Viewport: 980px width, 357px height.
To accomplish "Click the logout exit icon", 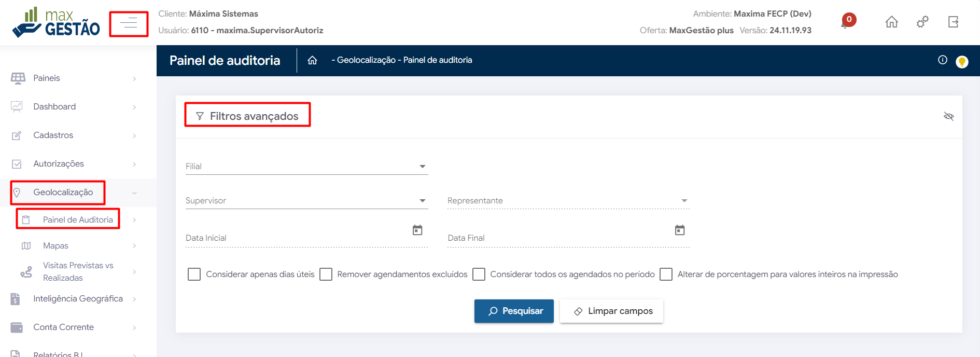I will [953, 22].
